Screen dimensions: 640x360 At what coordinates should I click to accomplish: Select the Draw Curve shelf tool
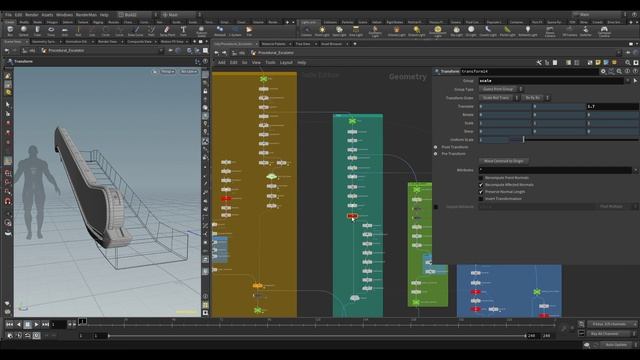point(136,31)
